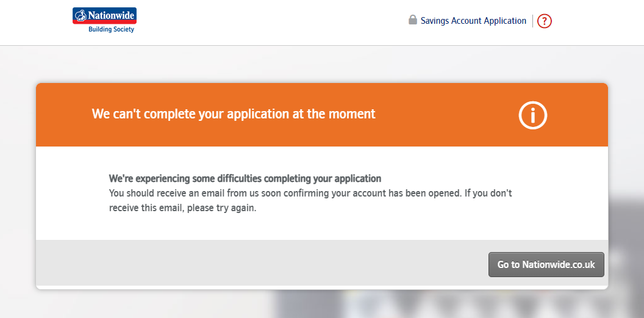Screen dimensions: 644x318
Task: Click the red stripe under the Nationwide wordmark
Action: 104,22
